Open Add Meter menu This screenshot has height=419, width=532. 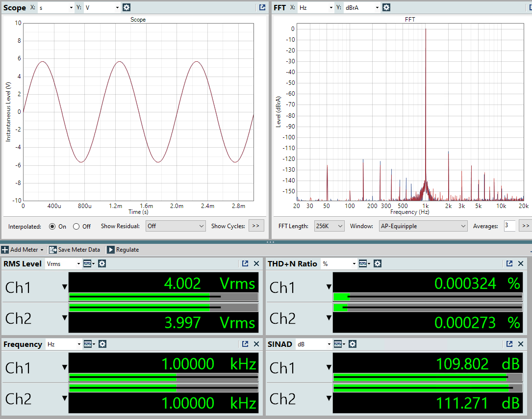23,250
